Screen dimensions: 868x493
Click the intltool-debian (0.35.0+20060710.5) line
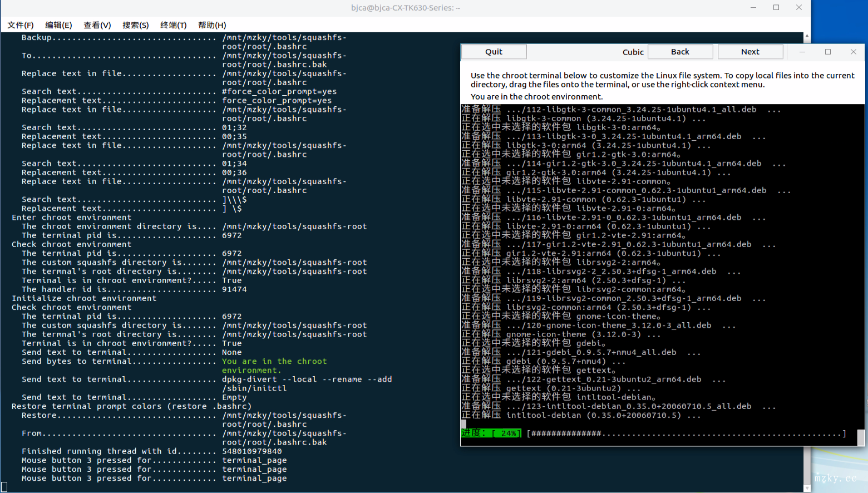(581, 416)
